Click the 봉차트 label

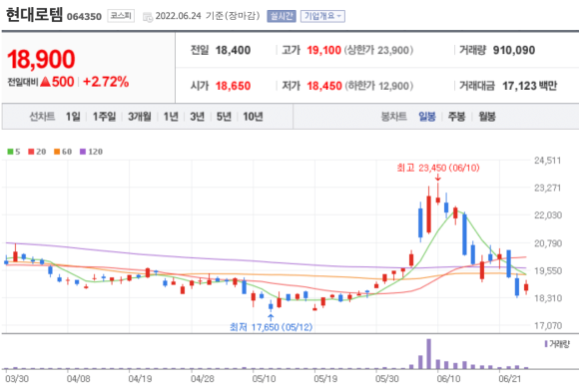point(394,117)
